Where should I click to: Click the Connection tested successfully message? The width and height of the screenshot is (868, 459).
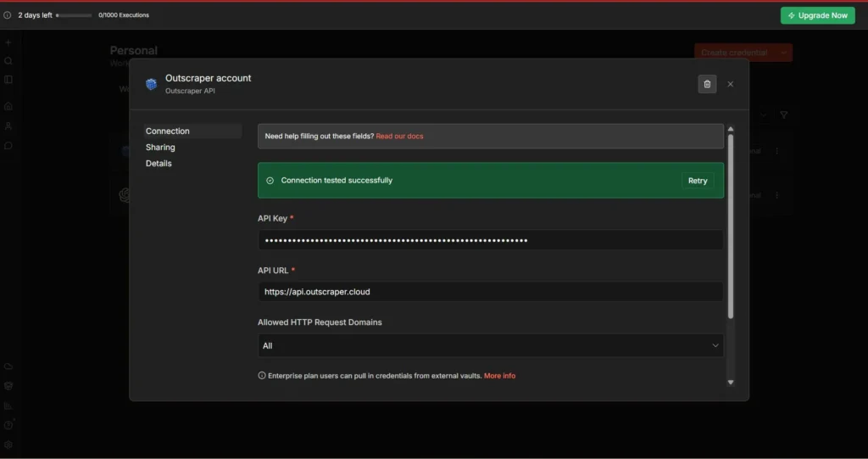click(x=337, y=180)
